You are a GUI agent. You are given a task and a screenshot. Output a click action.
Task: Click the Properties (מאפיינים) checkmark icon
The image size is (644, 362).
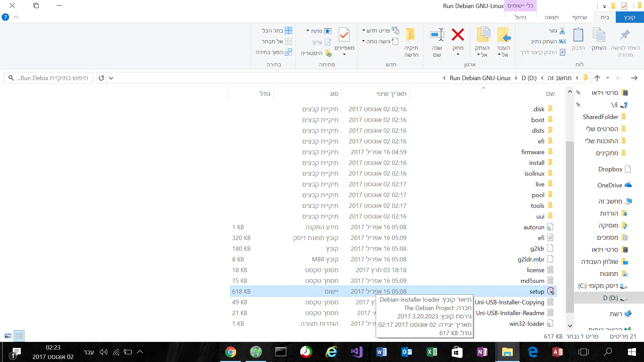point(344,35)
